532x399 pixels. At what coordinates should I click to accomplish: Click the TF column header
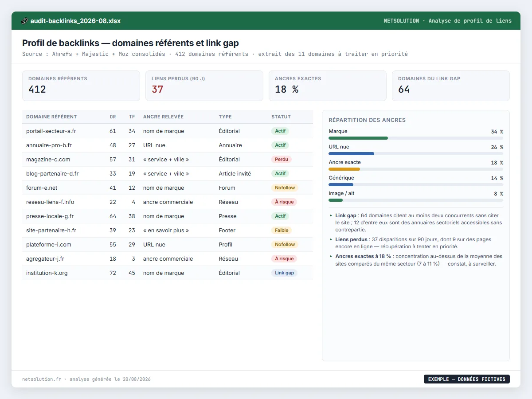(132, 117)
